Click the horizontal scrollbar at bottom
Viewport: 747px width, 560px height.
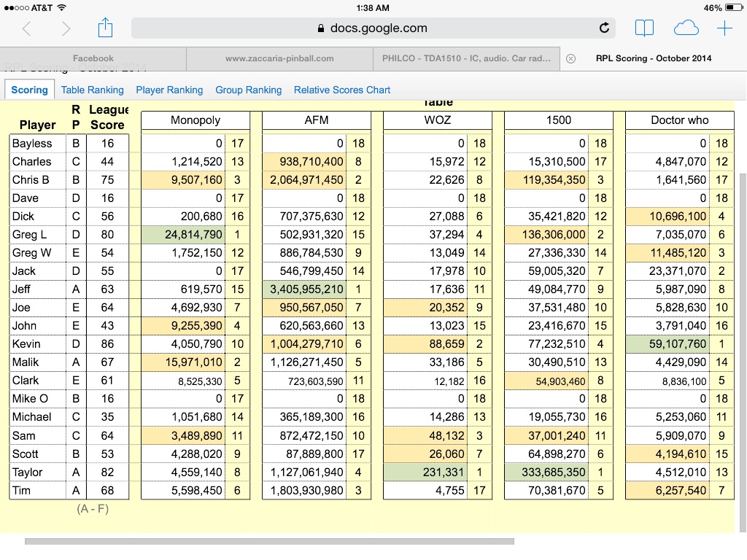[269, 542]
